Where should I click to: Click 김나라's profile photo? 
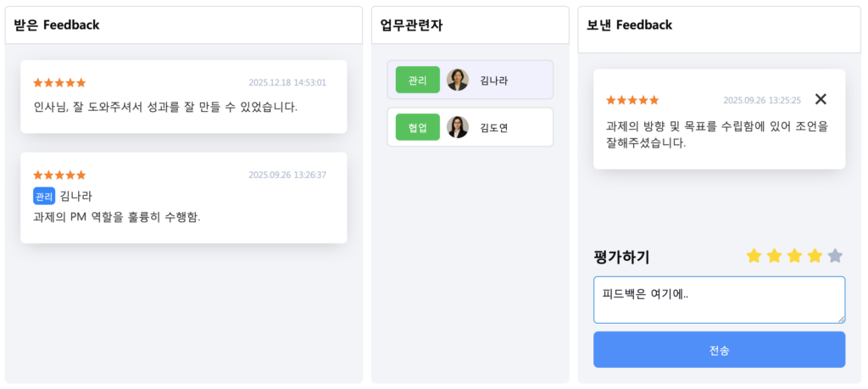click(458, 80)
